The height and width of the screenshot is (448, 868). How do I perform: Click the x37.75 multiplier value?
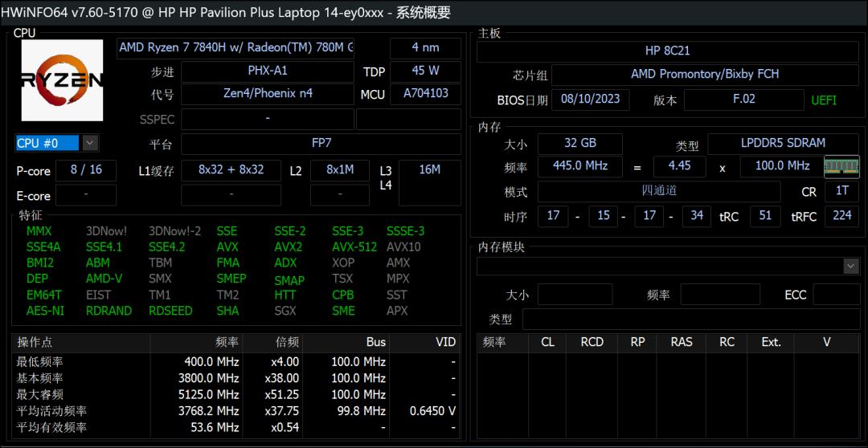(x=282, y=412)
